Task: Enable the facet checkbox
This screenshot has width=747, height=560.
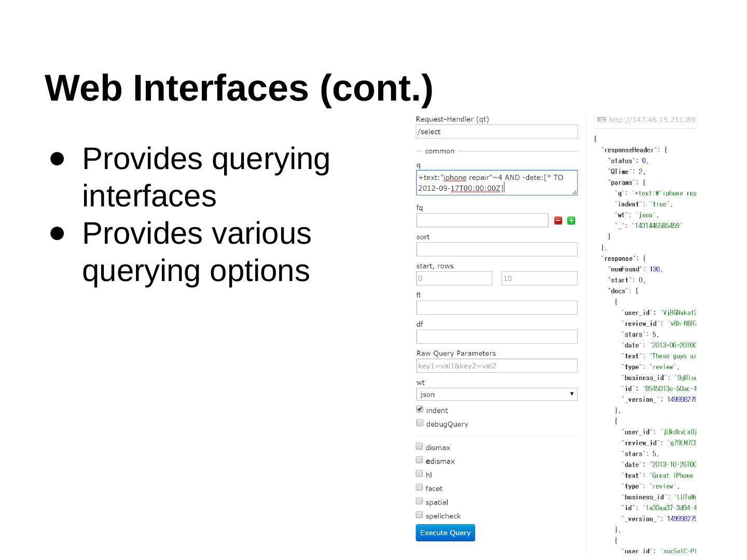Action: coord(419,487)
